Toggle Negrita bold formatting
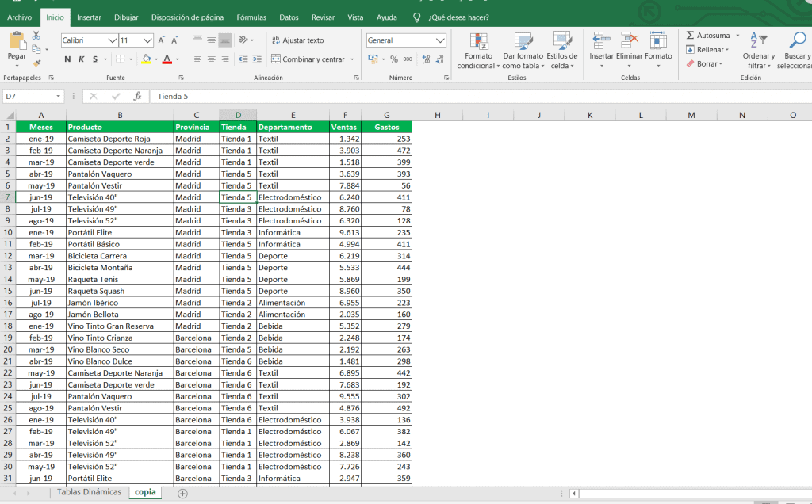This screenshot has width=812, height=504. 67,59
